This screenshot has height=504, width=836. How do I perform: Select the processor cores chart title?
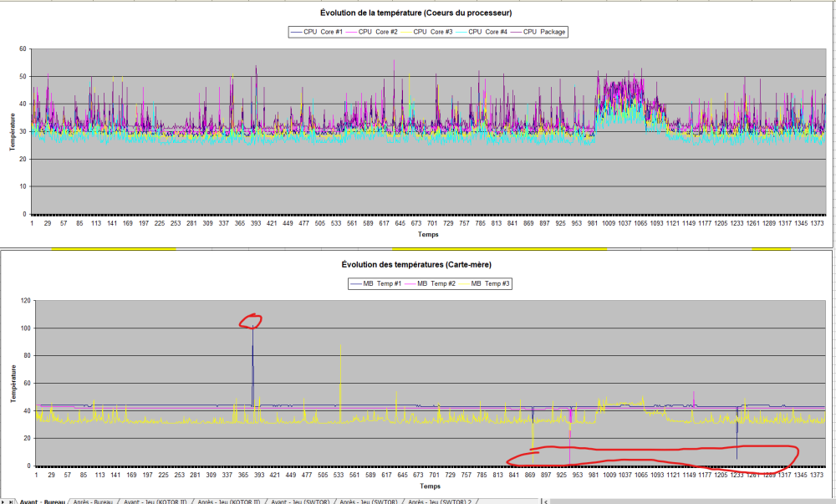pyautogui.click(x=416, y=13)
